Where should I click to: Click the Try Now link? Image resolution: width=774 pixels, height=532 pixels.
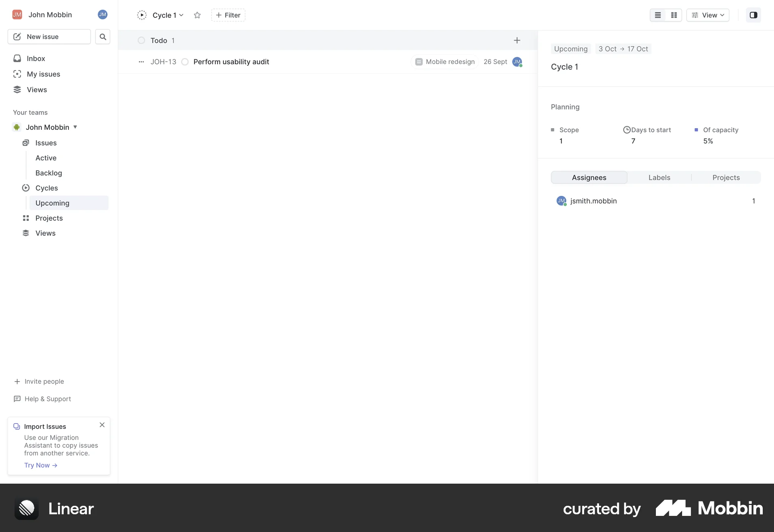40,465
